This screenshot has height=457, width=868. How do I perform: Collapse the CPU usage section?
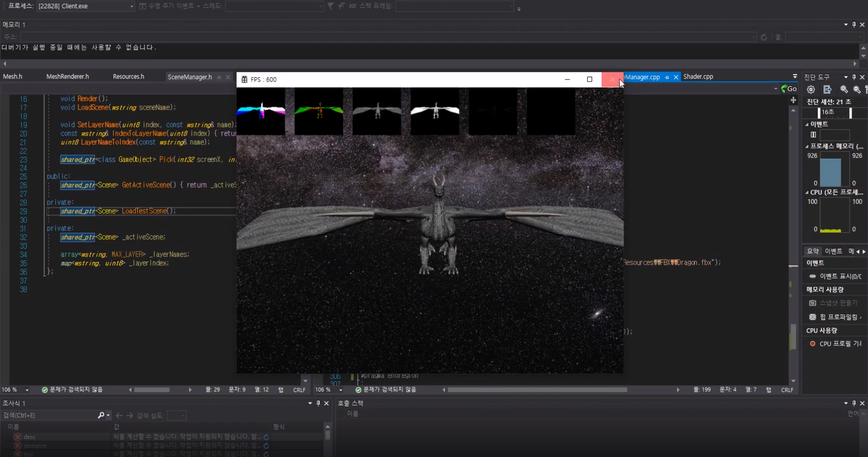coord(807,192)
